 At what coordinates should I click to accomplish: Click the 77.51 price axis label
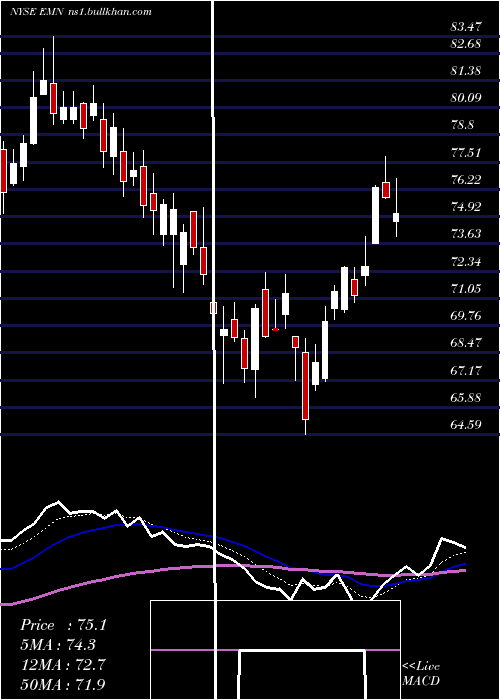click(x=466, y=153)
